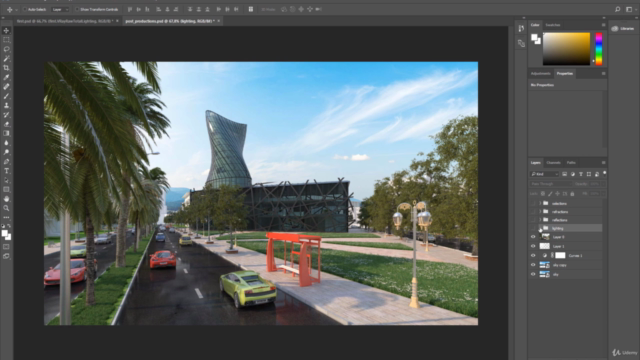Viewport: 640px width, 360px height.
Task: Select the Healing Brush tool
Action: [x=6, y=87]
